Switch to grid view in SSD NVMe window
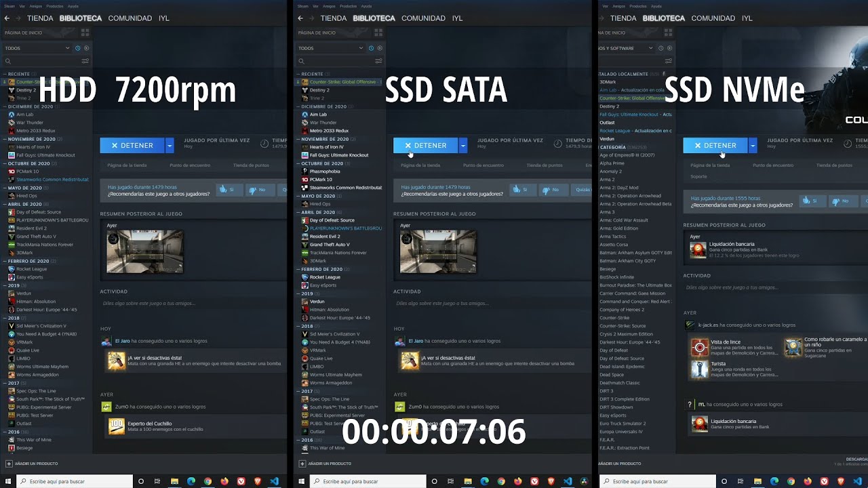 (x=668, y=32)
